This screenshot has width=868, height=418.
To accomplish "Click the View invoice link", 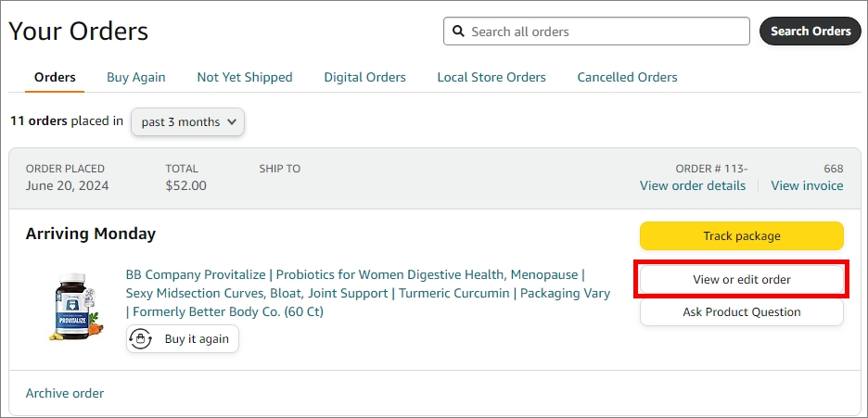I will (807, 185).
